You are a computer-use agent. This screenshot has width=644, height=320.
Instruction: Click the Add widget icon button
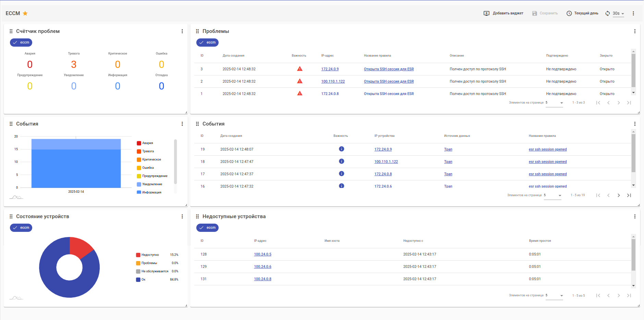486,13
